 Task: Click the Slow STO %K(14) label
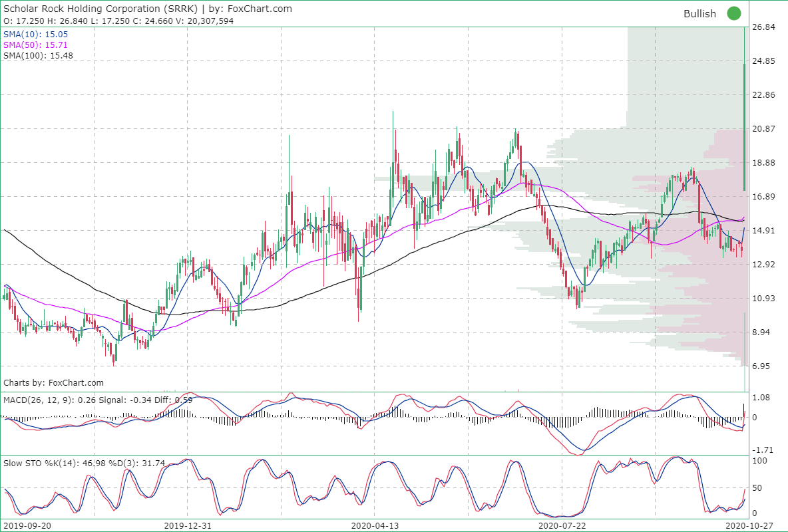pyautogui.click(x=84, y=464)
